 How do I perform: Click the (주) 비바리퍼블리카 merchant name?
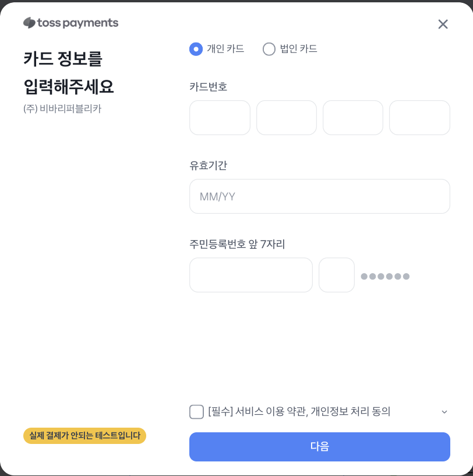click(x=62, y=109)
